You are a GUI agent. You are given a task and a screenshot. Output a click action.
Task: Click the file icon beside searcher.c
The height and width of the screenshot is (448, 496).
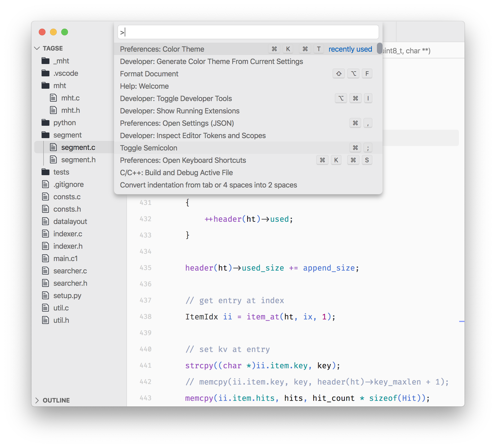point(45,271)
